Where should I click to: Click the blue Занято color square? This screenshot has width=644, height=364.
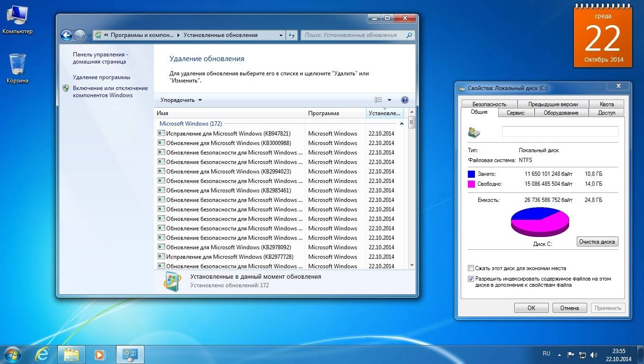click(471, 174)
